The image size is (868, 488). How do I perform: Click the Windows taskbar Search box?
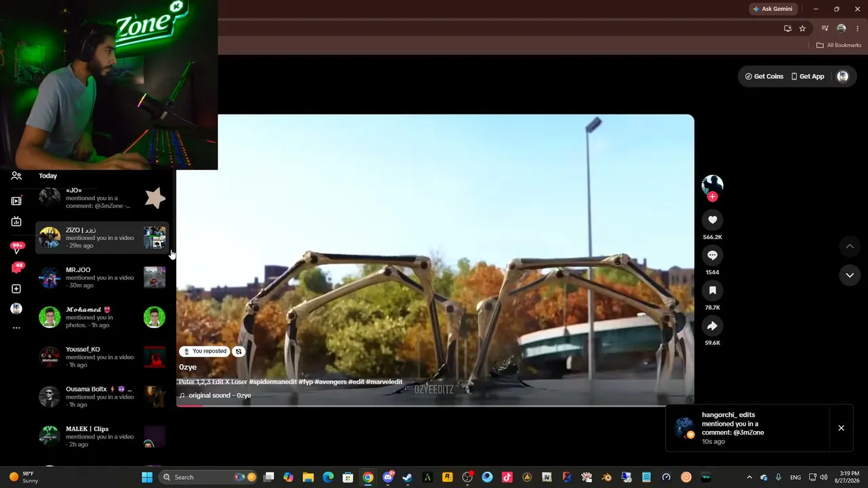tap(209, 477)
